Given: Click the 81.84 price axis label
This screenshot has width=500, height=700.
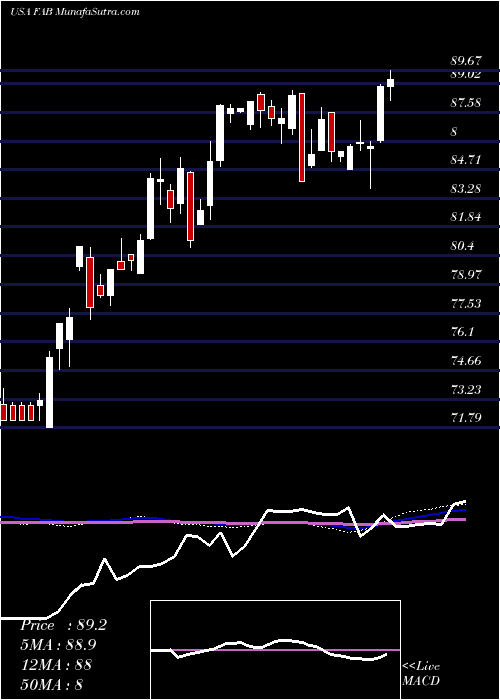Looking at the screenshot, I should point(466,217).
